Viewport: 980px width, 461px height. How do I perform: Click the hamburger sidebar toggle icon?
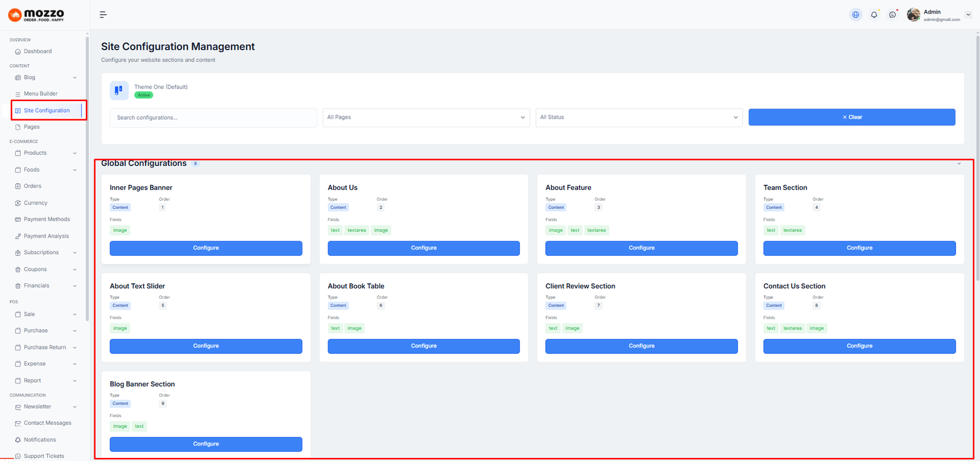103,15
